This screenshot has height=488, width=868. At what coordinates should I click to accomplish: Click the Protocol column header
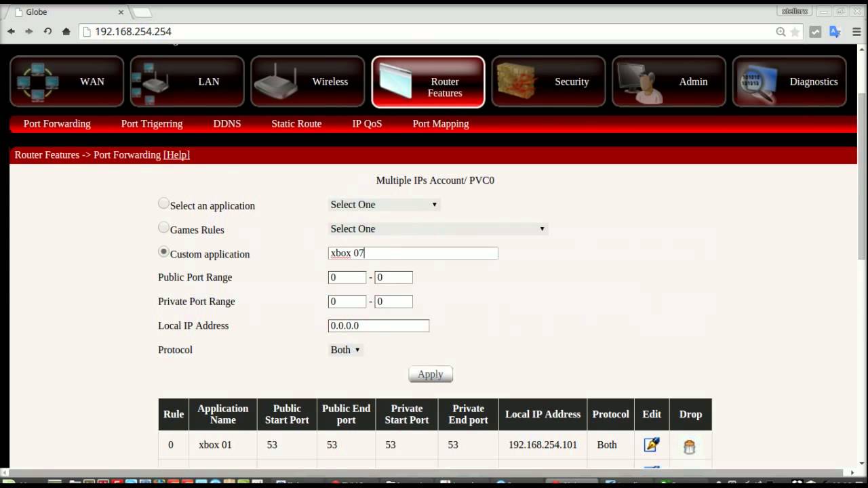click(611, 414)
